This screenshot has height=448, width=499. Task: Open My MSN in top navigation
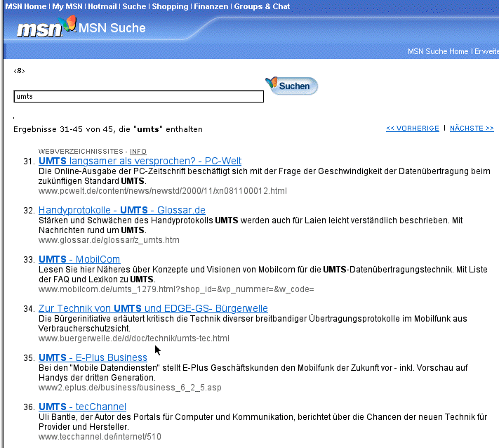[x=69, y=6]
